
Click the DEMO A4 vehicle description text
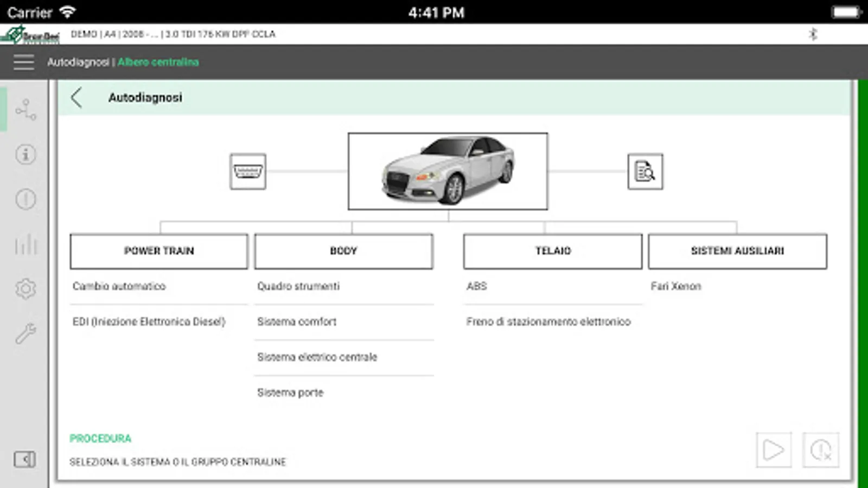click(173, 34)
